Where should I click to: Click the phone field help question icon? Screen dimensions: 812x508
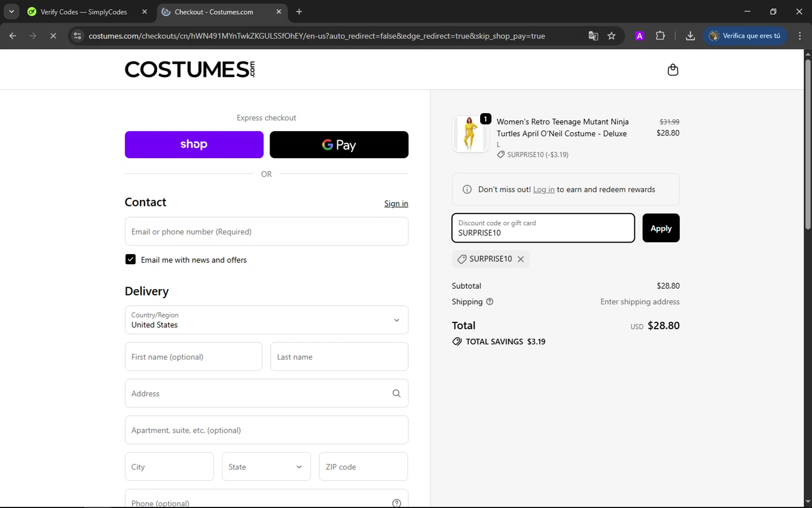[396, 503]
